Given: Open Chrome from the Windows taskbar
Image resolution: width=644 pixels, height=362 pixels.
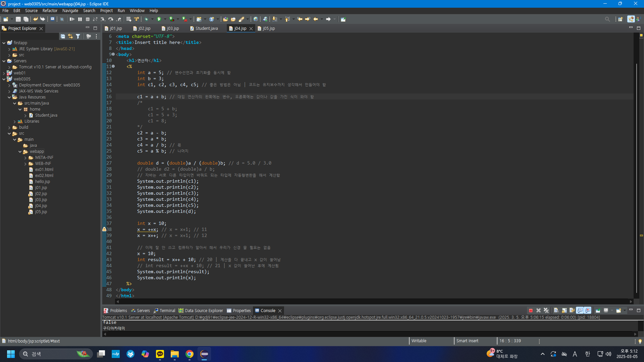Looking at the screenshot, I should (190, 354).
